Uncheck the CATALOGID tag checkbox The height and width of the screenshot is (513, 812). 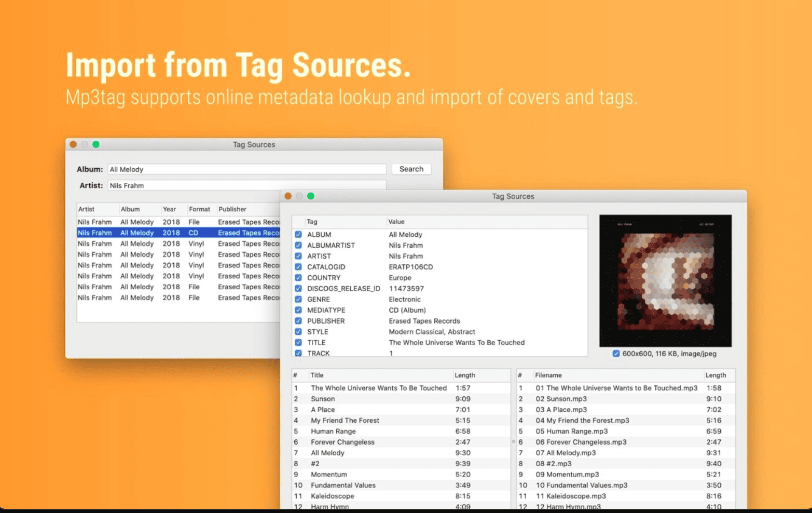(298, 267)
